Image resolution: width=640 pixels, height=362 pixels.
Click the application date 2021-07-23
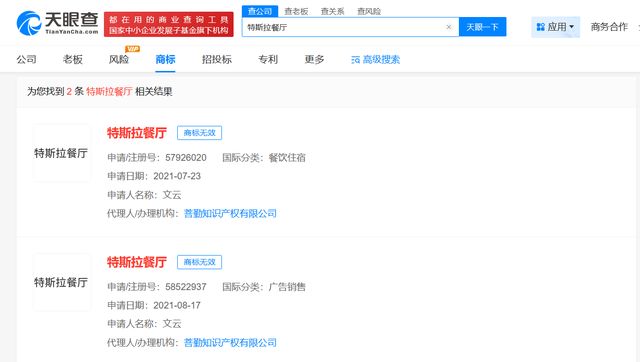click(177, 176)
